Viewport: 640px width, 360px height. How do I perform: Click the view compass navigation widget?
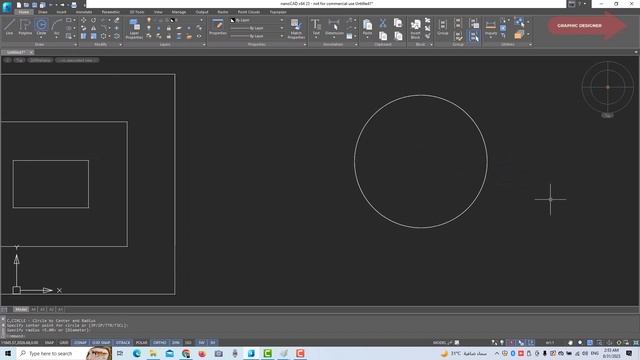[608, 87]
